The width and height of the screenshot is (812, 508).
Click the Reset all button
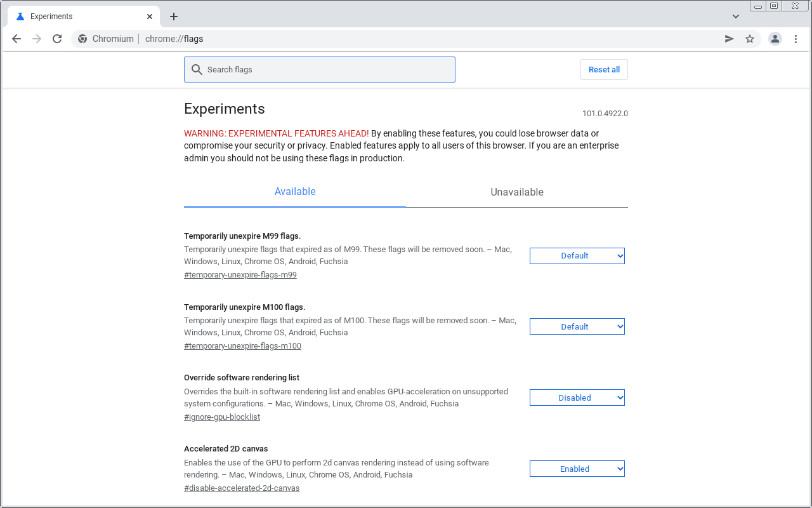click(603, 69)
